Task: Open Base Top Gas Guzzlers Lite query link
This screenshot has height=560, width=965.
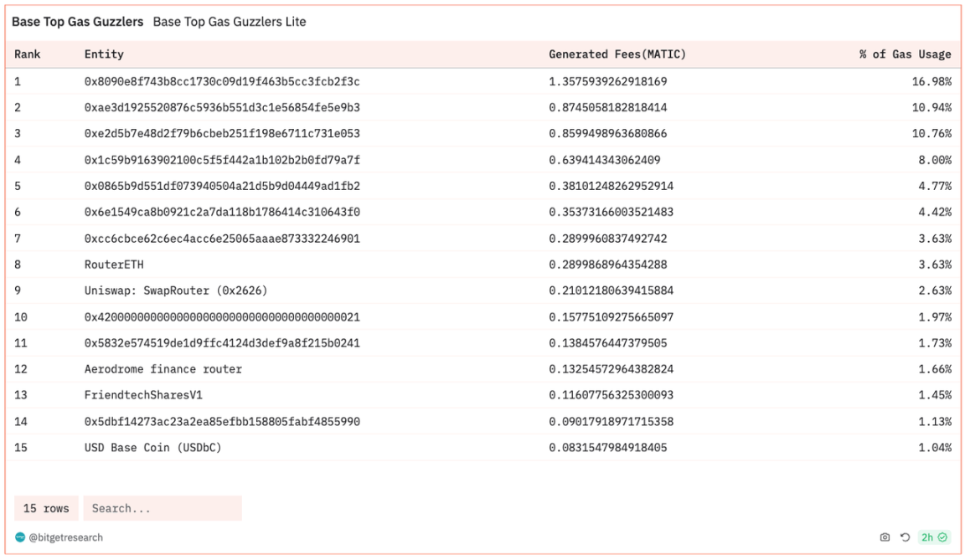Action: coord(230,22)
